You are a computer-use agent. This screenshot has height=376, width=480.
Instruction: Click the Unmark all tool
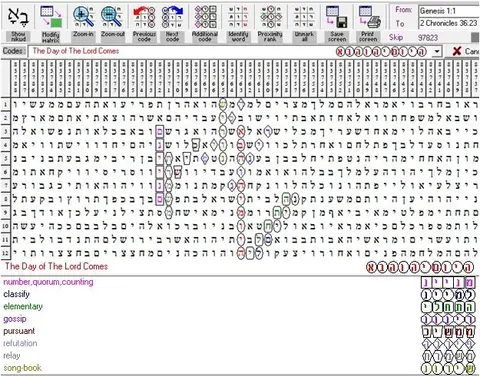tap(304, 23)
